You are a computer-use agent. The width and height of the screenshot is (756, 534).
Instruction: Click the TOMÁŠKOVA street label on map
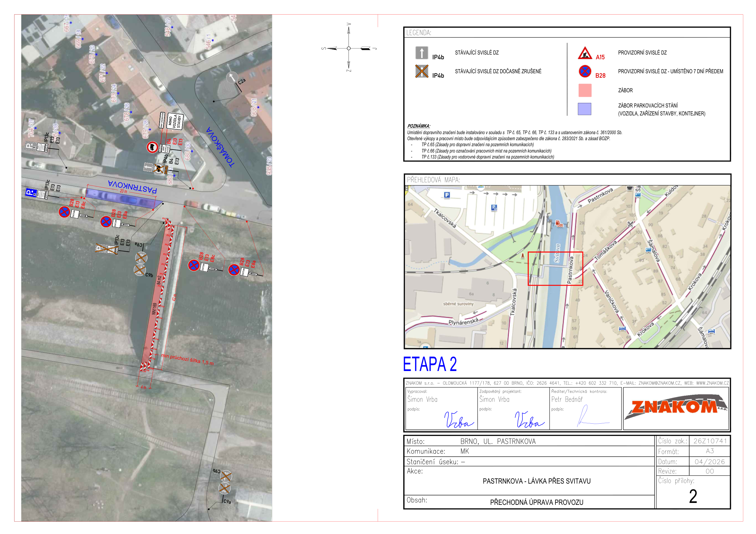point(220,147)
